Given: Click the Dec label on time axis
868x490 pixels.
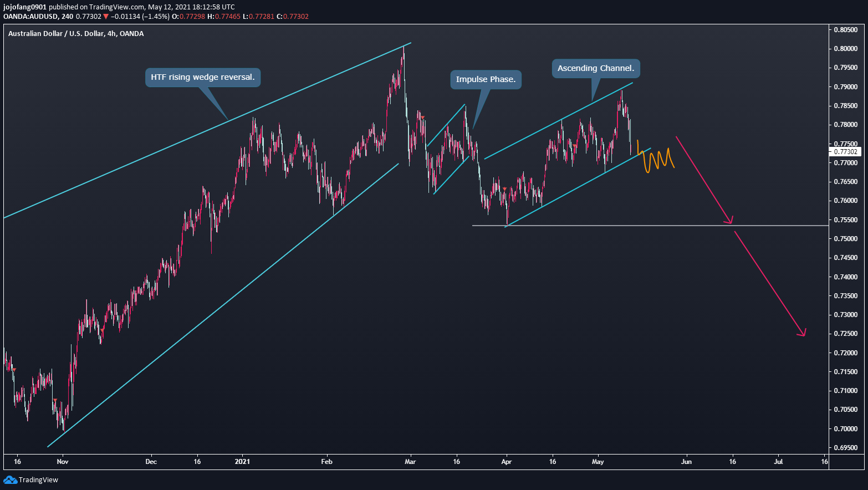Looking at the screenshot, I should pos(151,461).
